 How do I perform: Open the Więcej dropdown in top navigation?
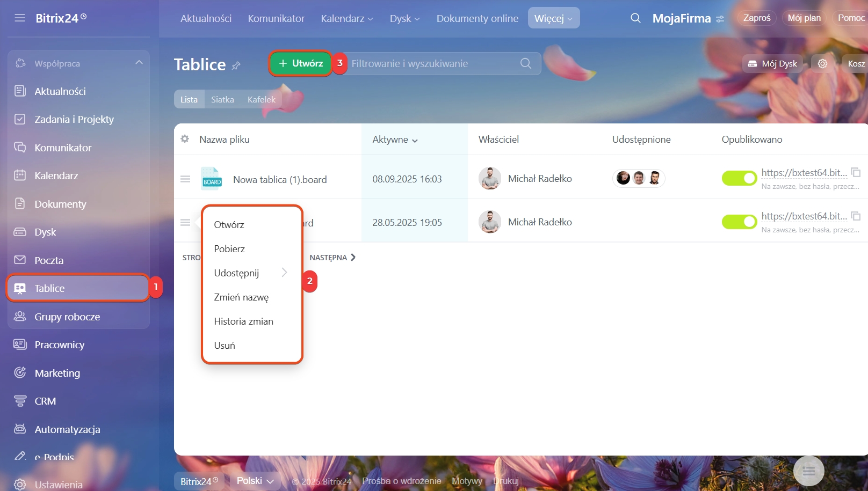554,18
